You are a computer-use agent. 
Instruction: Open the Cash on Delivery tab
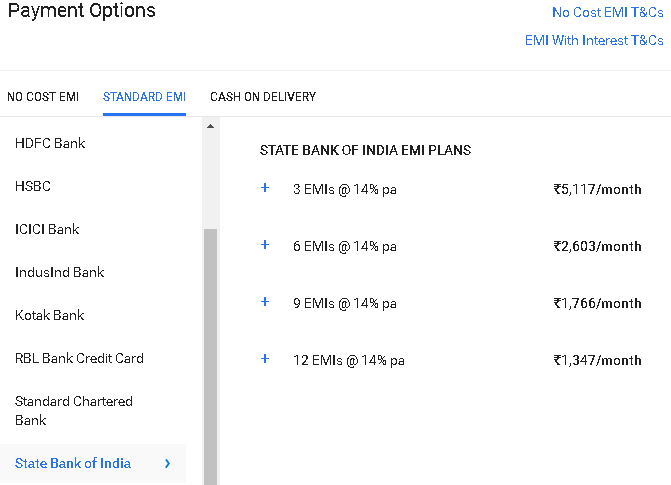click(263, 97)
